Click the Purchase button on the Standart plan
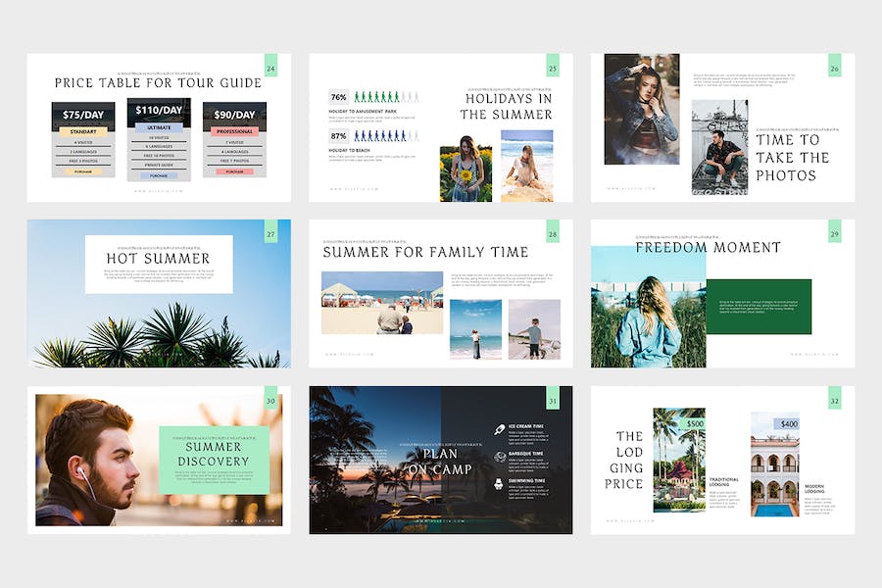 (83, 171)
